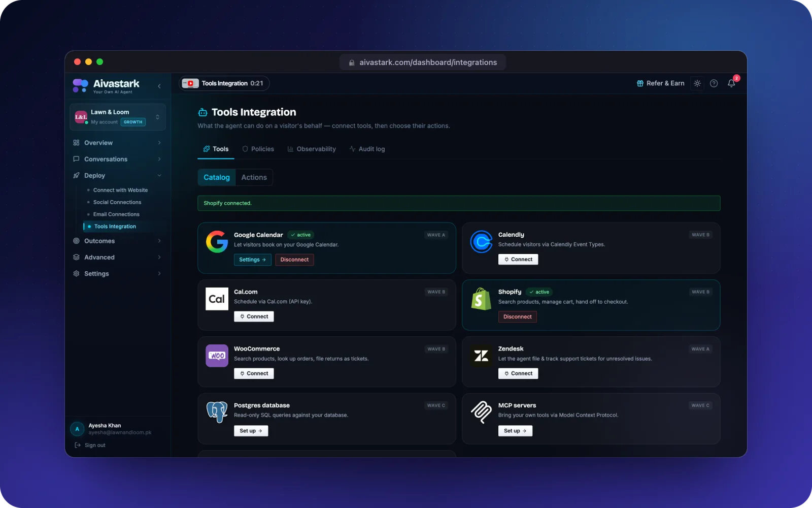
Task: Click the Conversations chat icon
Action: (x=76, y=159)
